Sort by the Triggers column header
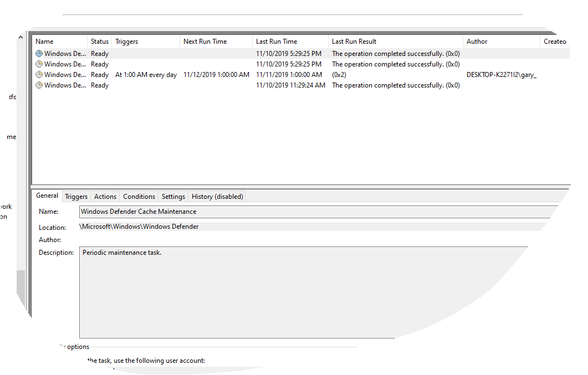Image resolution: width=588 pixels, height=375 pixels. pyautogui.click(x=146, y=42)
